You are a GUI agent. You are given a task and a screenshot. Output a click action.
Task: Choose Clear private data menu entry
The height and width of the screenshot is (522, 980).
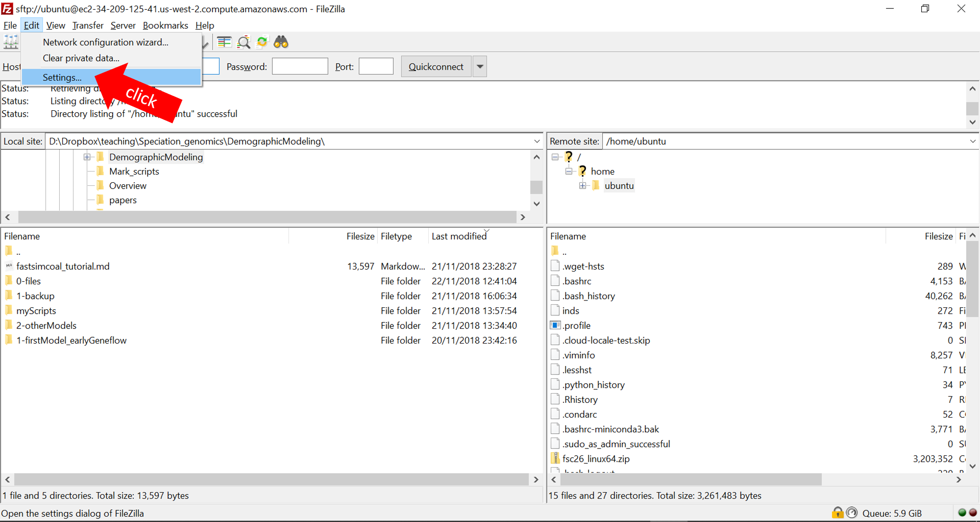pos(111,58)
